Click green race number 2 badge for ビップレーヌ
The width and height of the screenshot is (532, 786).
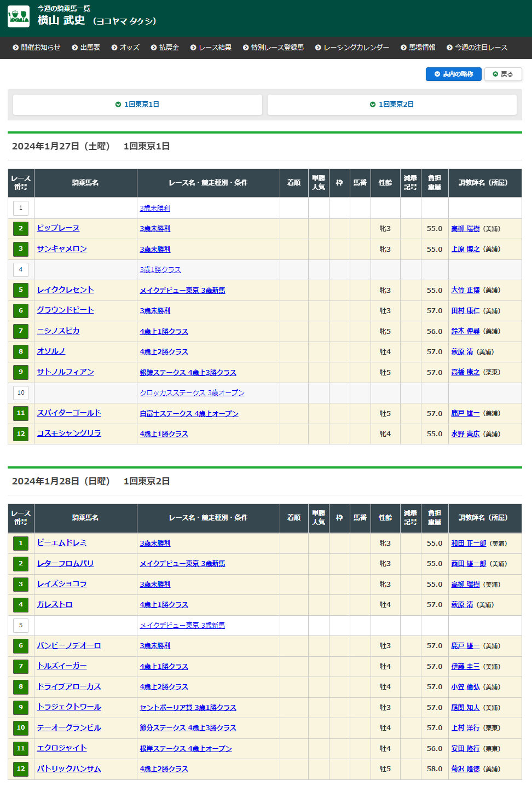[21, 229]
